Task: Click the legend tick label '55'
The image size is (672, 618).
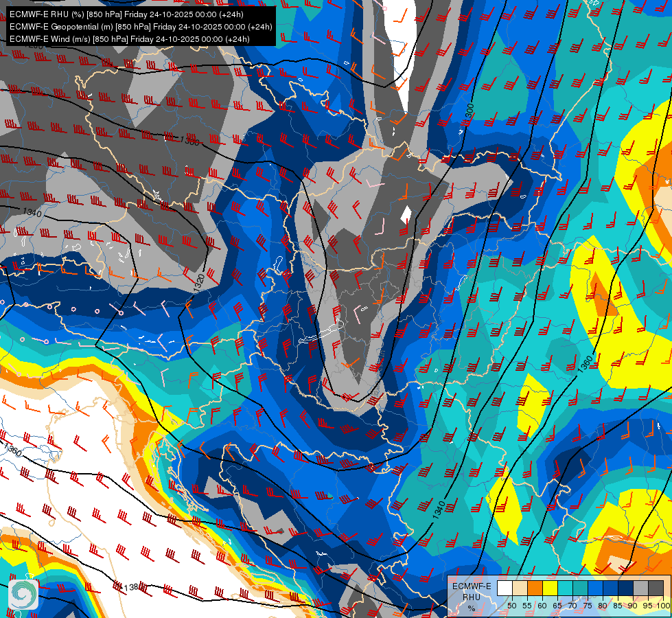Action: click(527, 606)
